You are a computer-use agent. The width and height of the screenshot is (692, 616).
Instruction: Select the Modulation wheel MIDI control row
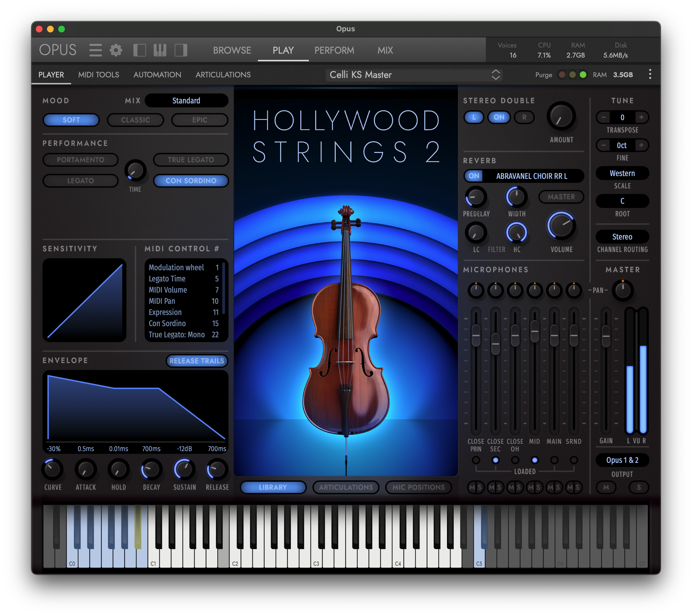[183, 267]
